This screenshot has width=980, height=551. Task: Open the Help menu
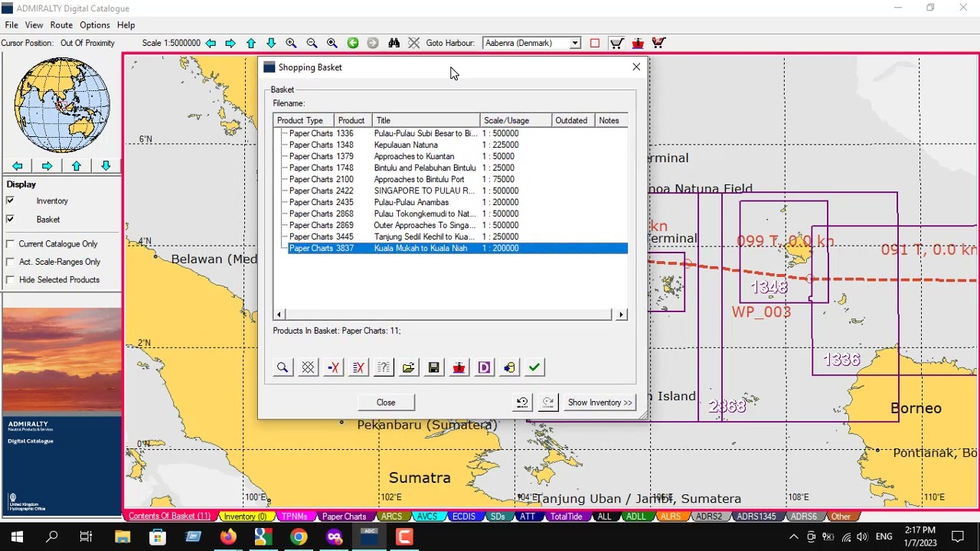(x=126, y=25)
